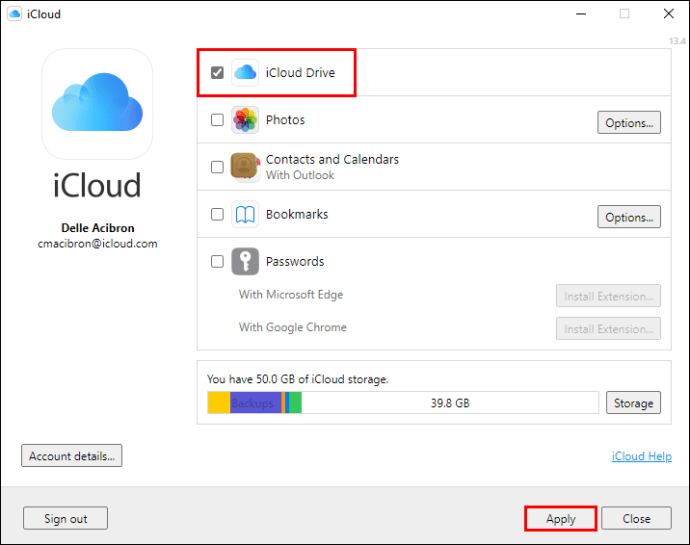This screenshot has height=545, width=690.
Task: Open Bookmarks Options button
Action: click(x=629, y=217)
